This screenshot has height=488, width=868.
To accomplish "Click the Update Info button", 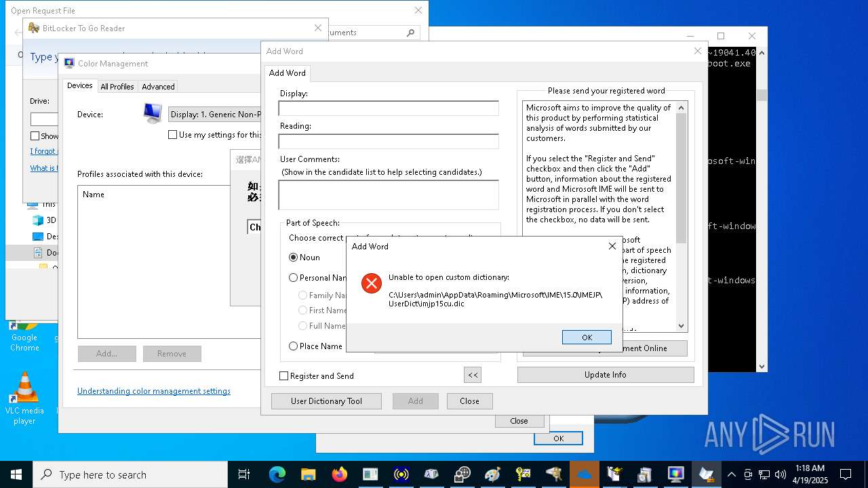I will tap(606, 375).
